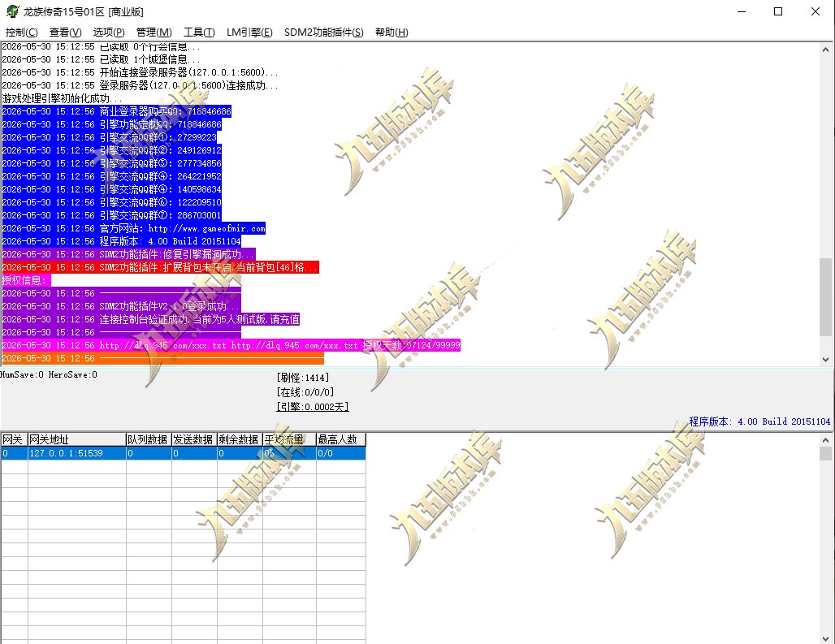
Task: Maximize the window
Action: tap(778, 11)
